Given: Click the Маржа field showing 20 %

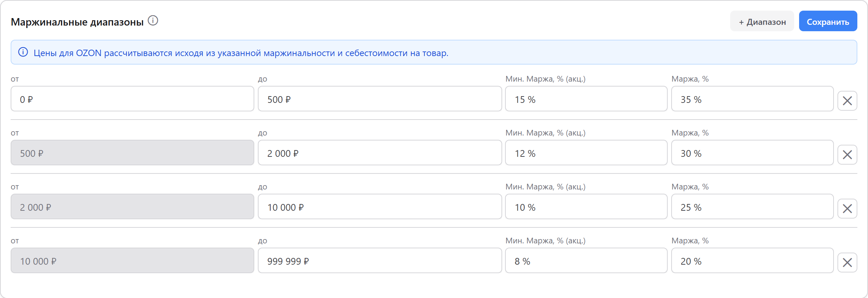Looking at the screenshot, I should click(x=752, y=261).
